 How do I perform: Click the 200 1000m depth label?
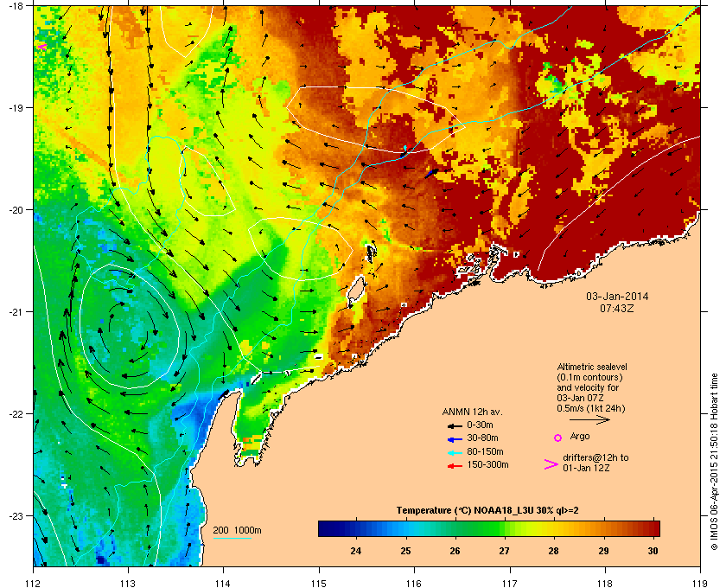click(237, 531)
